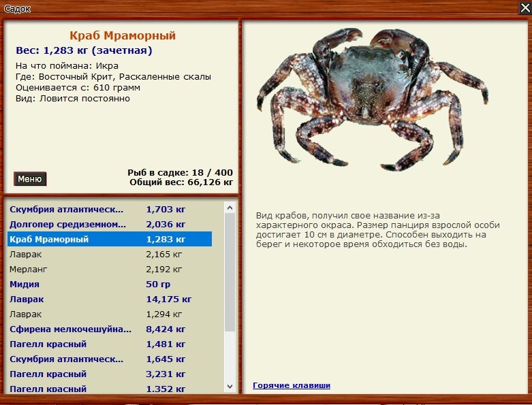The height and width of the screenshot is (405, 532).
Task: Select Пагелл красный weighing 3,231 кг
Action: click(x=109, y=374)
